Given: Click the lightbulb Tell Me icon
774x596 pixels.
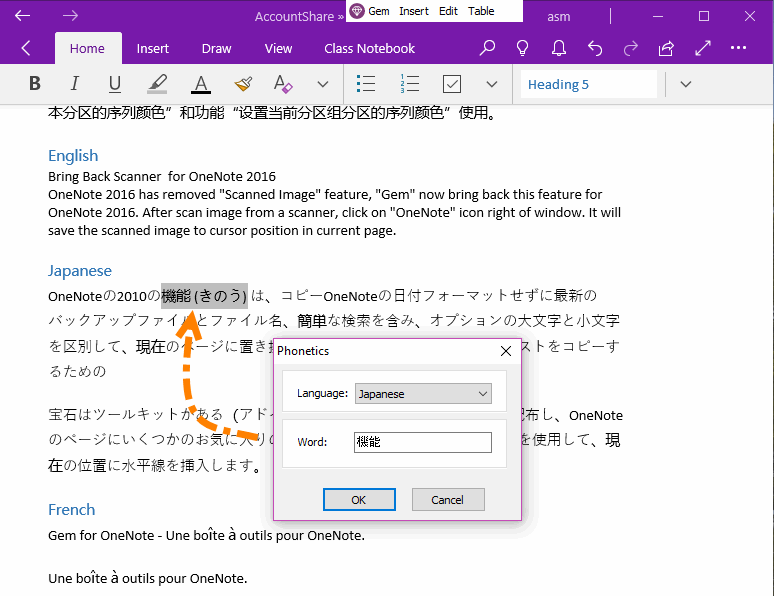Looking at the screenshot, I should coord(522,48).
